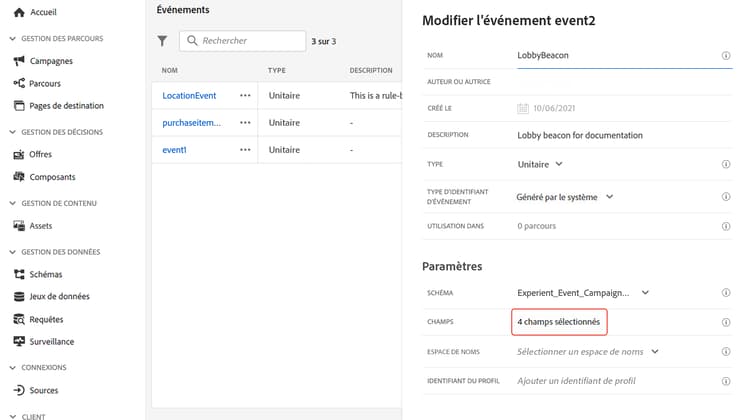This screenshot has height=420, width=750.
Task: Sort by the Type column header
Action: (x=276, y=70)
